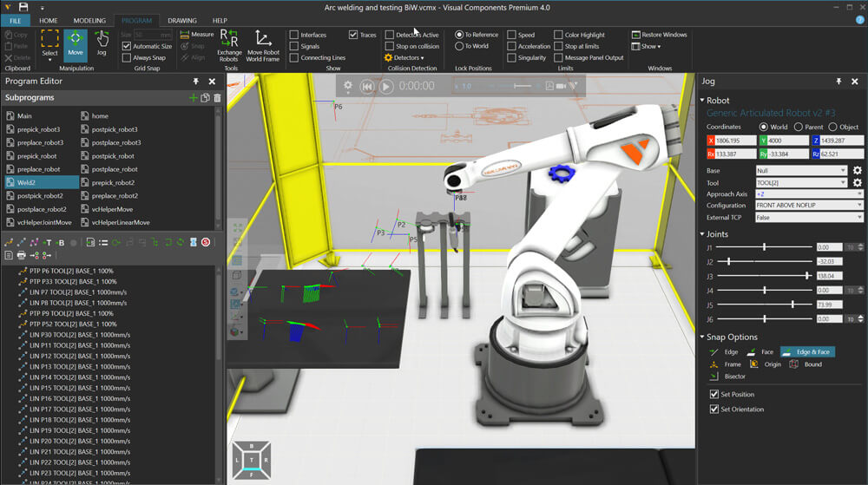Switch to the DRAWING ribbon tab
This screenshot has height=485, width=868.
[x=182, y=21]
